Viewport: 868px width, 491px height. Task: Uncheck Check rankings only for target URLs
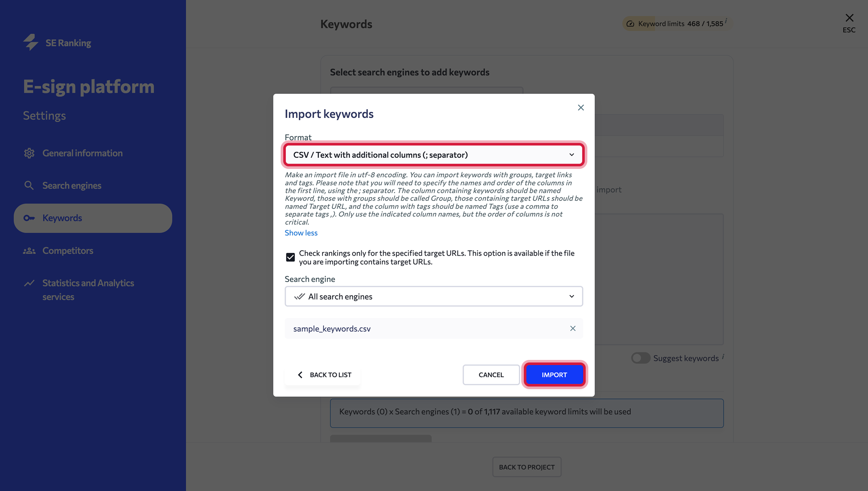click(x=290, y=257)
